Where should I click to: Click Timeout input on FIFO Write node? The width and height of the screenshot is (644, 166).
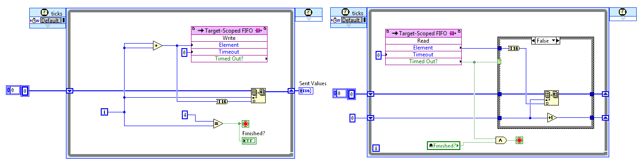point(229,52)
